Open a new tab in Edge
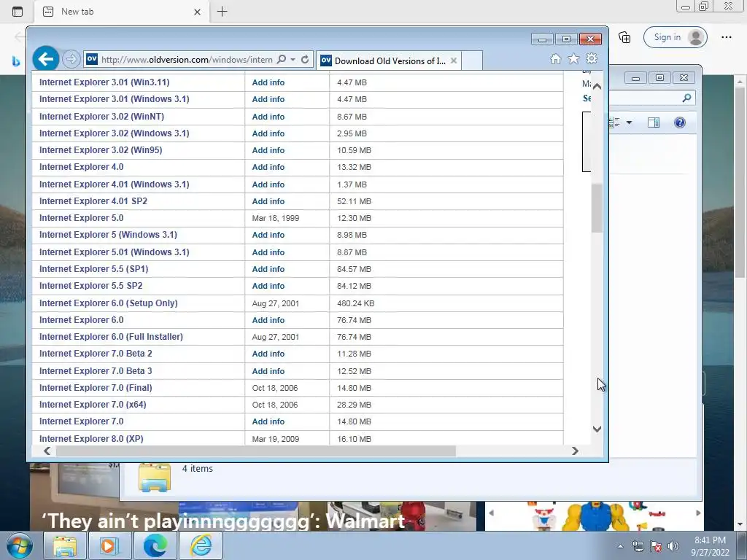 coord(222,12)
